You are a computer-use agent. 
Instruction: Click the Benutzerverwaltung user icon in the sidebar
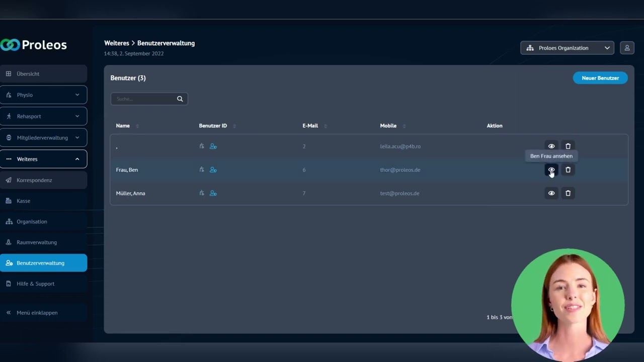[9, 263]
